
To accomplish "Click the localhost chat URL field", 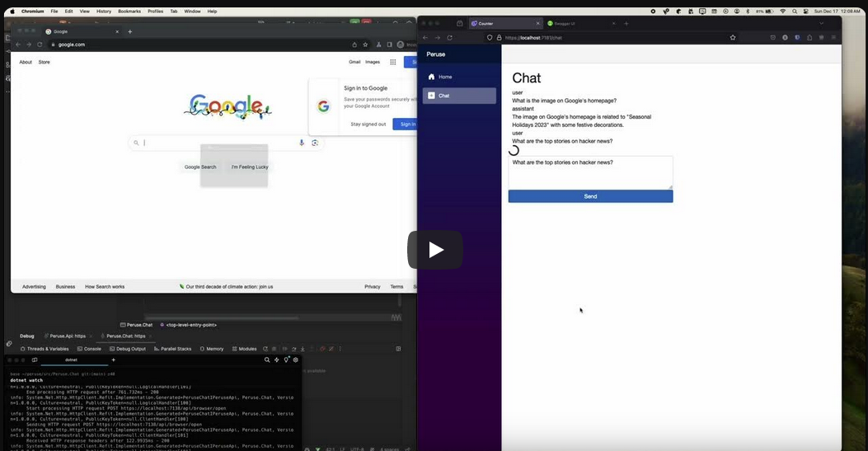I will [612, 38].
